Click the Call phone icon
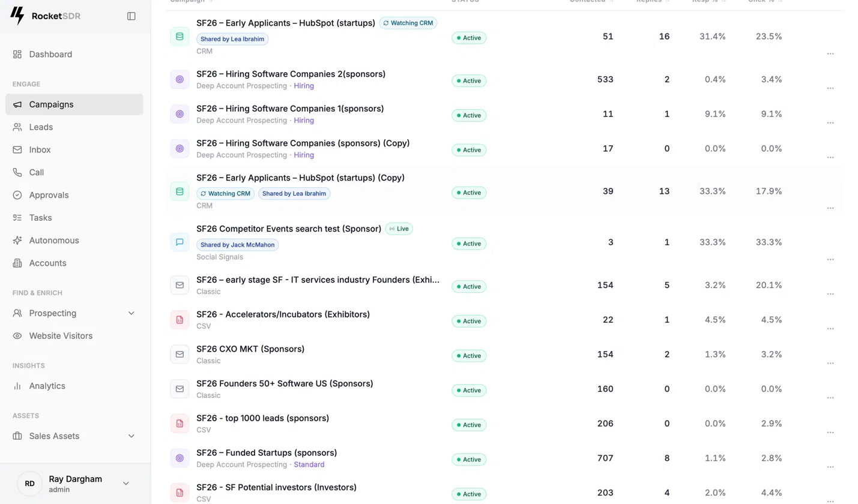Screen dimensions: 858x504 [x=17, y=172]
